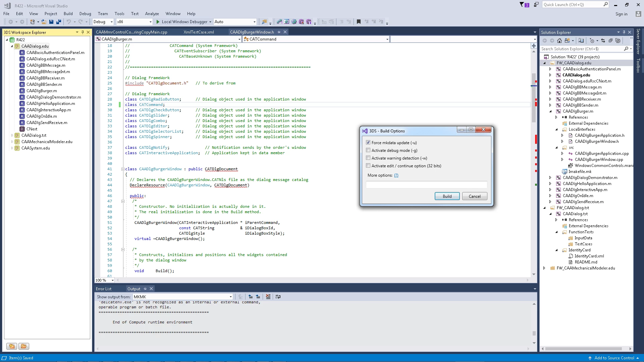Click the Build button in dialog

point(447,196)
